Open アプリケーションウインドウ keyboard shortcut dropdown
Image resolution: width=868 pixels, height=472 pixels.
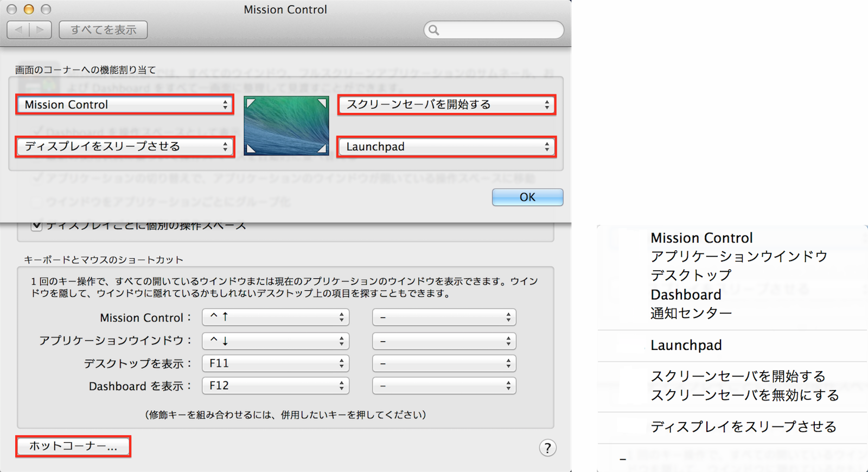pos(276,341)
